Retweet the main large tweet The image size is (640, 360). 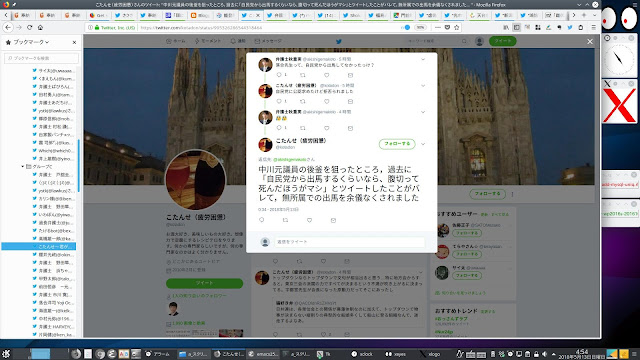coord(285,220)
